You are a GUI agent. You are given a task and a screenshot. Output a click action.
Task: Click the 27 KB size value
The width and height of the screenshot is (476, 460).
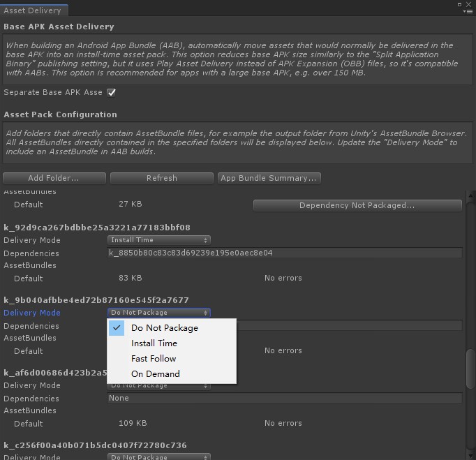tap(131, 204)
